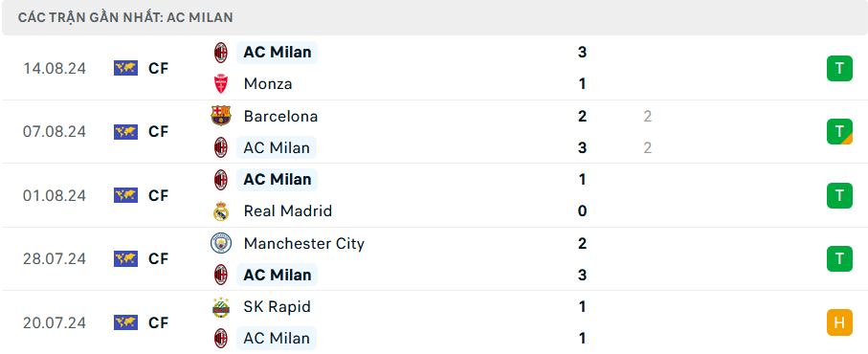This screenshot has width=868, height=354.
Task: Click the world flag icon for the 07.08.24 match
Action: [125, 132]
